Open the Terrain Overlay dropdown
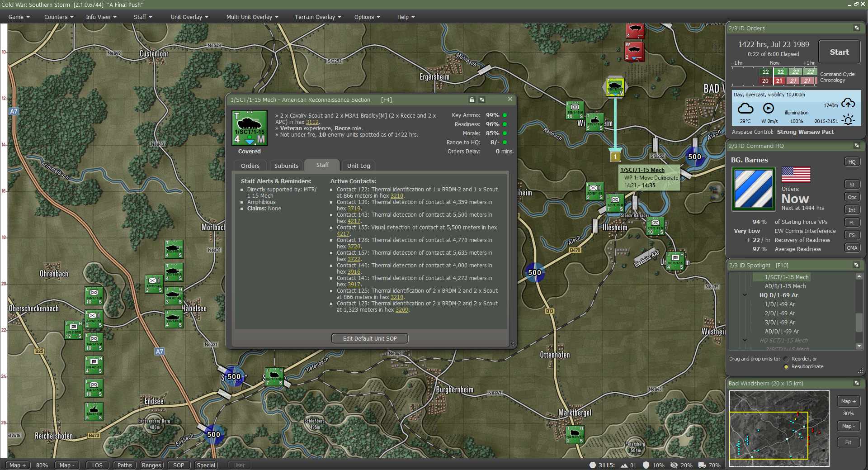The width and height of the screenshot is (868, 470). (318, 17)
